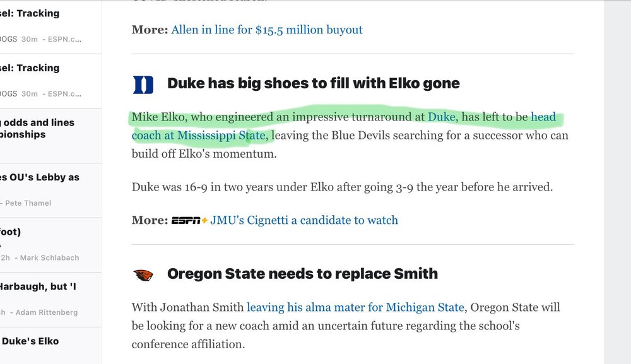
Task: Click the Pete Thamel byline in sidebar
Action: pyautogui.click(x=28, y=203)
